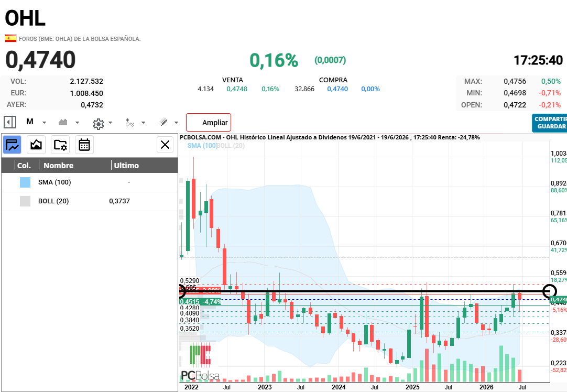Click the COMPRA price 0,4740
This screenshot has height=392, width=567.
[337, 89]
